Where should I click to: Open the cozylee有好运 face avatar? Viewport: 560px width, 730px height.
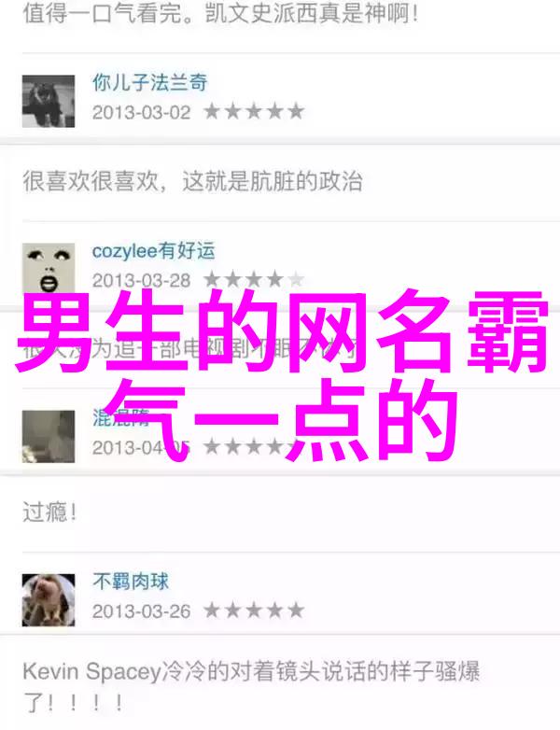point(49,268)
